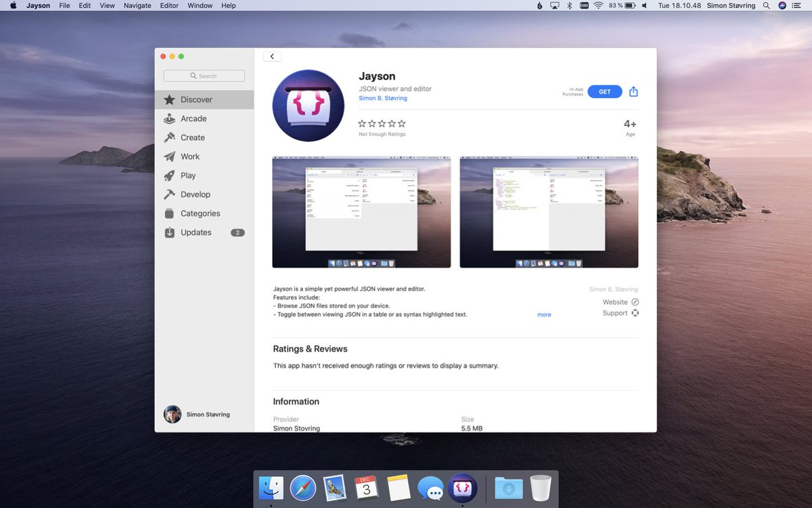Open AirPlay display menu bar icon
Viewport: 812px width, 508px height.
(x=554, y=5)
